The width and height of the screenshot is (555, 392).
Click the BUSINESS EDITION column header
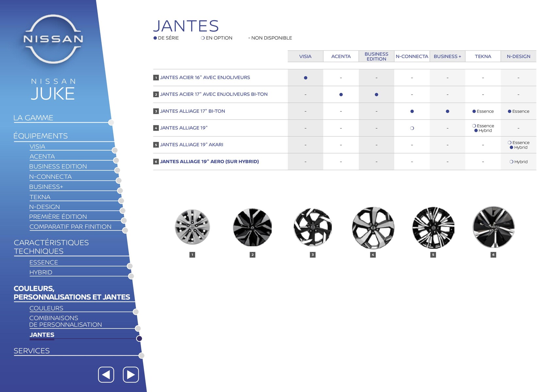pyautogui.click(x=376, y=56)
